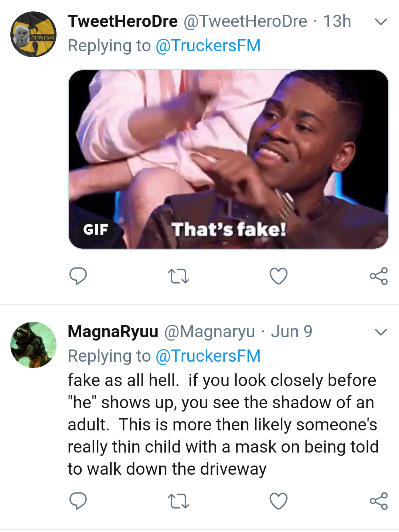Share TweetHeroDre's tweet
Viewport: 399px width, 532px height.
[379, 276]
